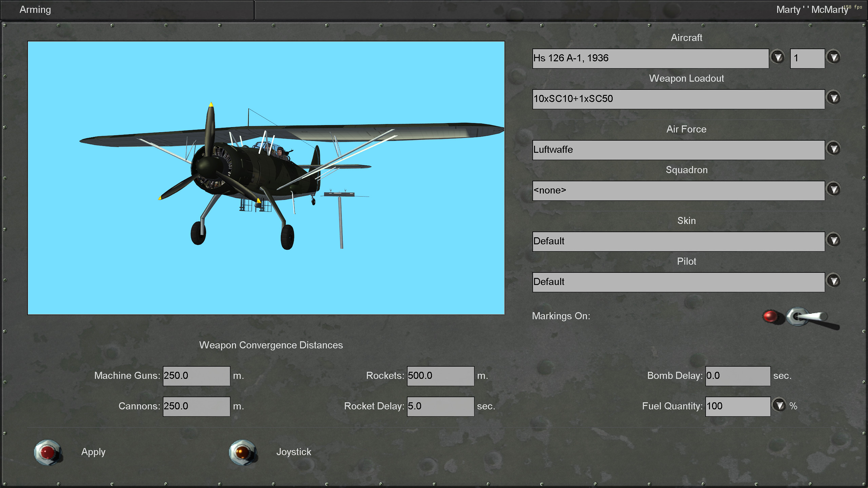Click the Joystick label text

[294, 452]
